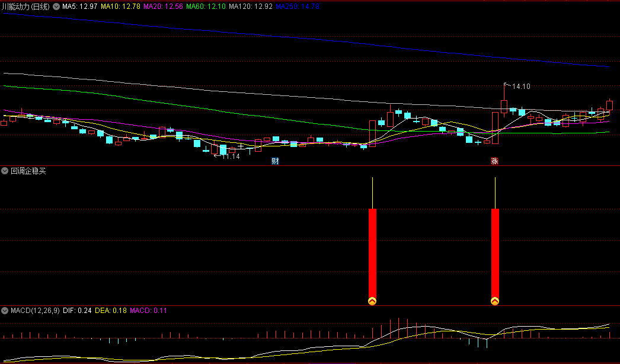Click the second yellow buy-signal arrow icon

click(495, 301)
